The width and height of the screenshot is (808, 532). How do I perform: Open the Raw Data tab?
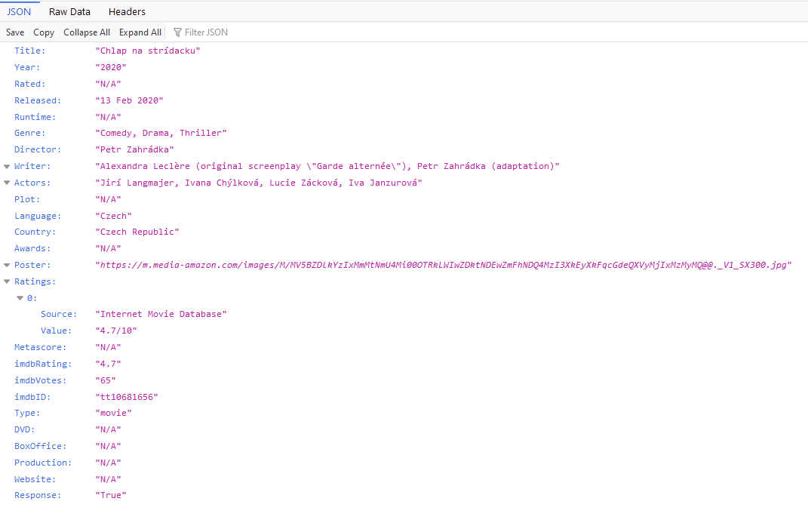(69, 11)
